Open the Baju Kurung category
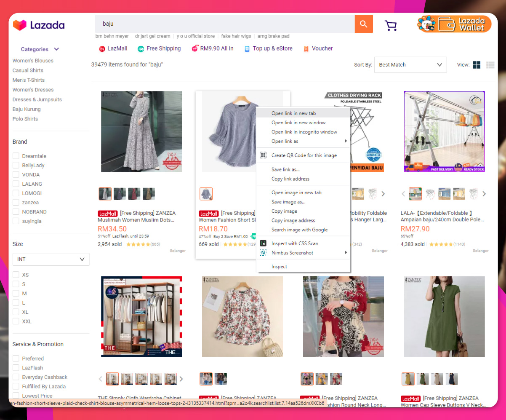Image resolution: width=506 pixels, height=420 pixels. pos(27,109)
